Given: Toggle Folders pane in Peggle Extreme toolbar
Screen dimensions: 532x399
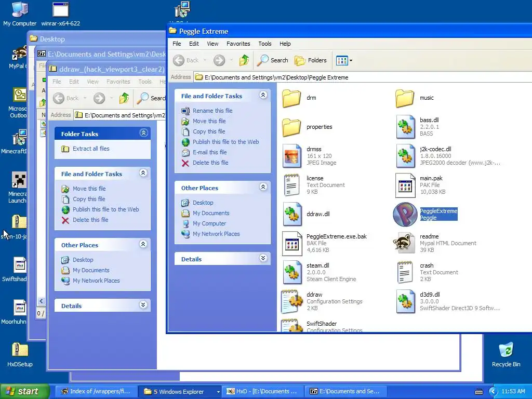Looking at the screenshot, I should click(x=311, y=60).
